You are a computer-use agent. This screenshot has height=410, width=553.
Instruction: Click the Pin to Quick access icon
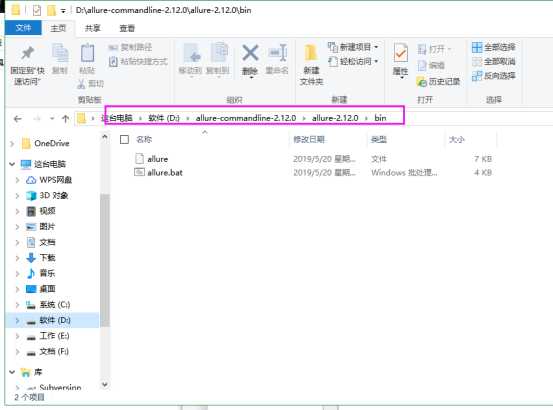point(27,54)
